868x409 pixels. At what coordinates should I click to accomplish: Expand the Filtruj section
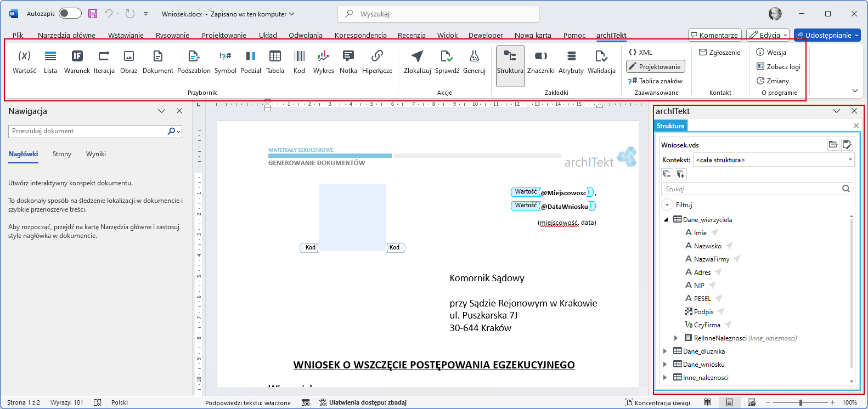click(667, 204)
